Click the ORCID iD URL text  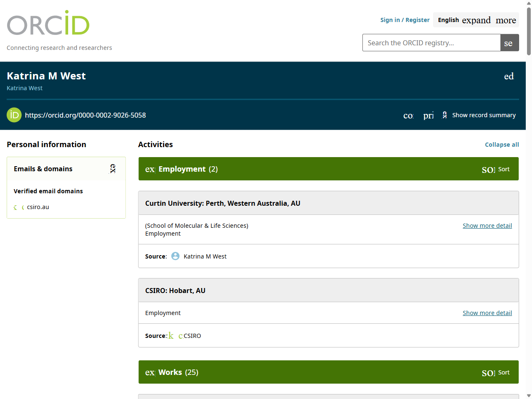pos(85,115)
